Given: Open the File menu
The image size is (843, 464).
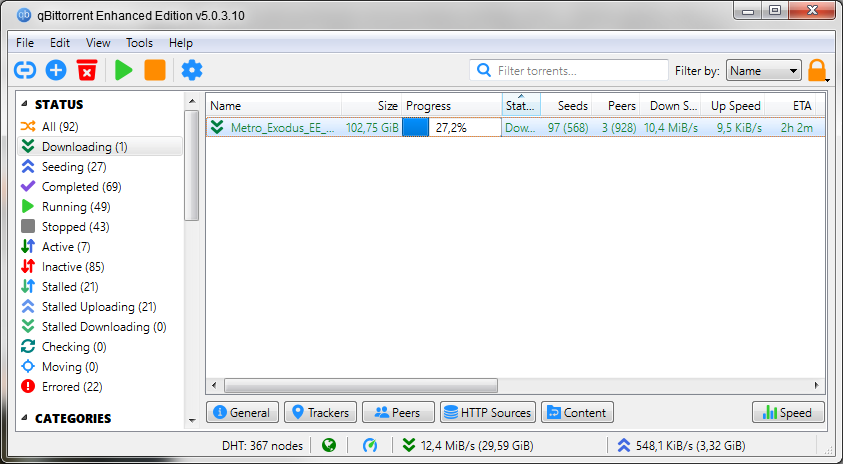Looking at the screenshot, I should coord(25,42).
